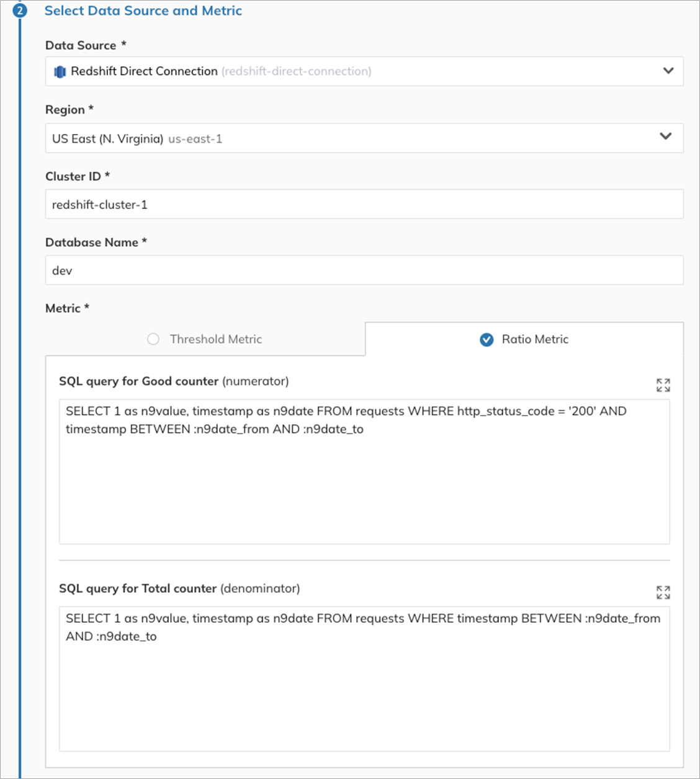This screenshot has height=779, width=700.
Task: Open the US East (N. Virginia) region selector
Action: click(364, 138)
